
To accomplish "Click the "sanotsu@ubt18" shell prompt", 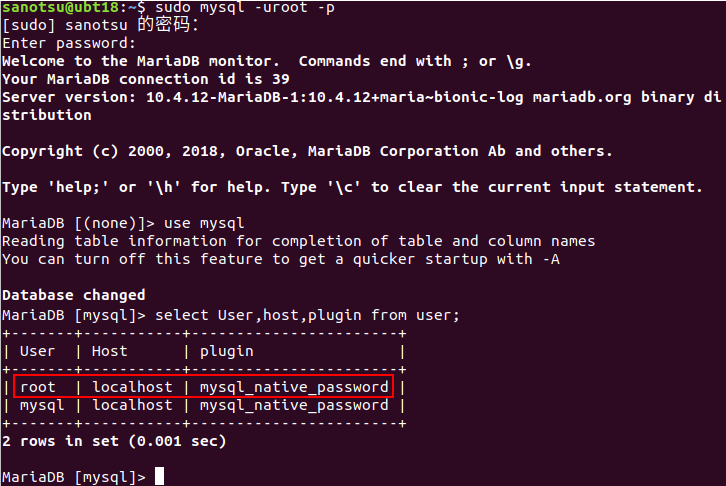I will coord(60,8).
